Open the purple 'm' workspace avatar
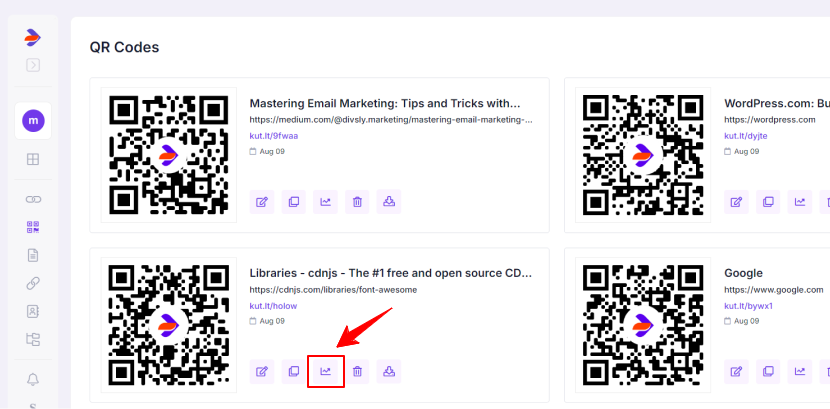Screen dimensions: 830x409 (33, 121)
